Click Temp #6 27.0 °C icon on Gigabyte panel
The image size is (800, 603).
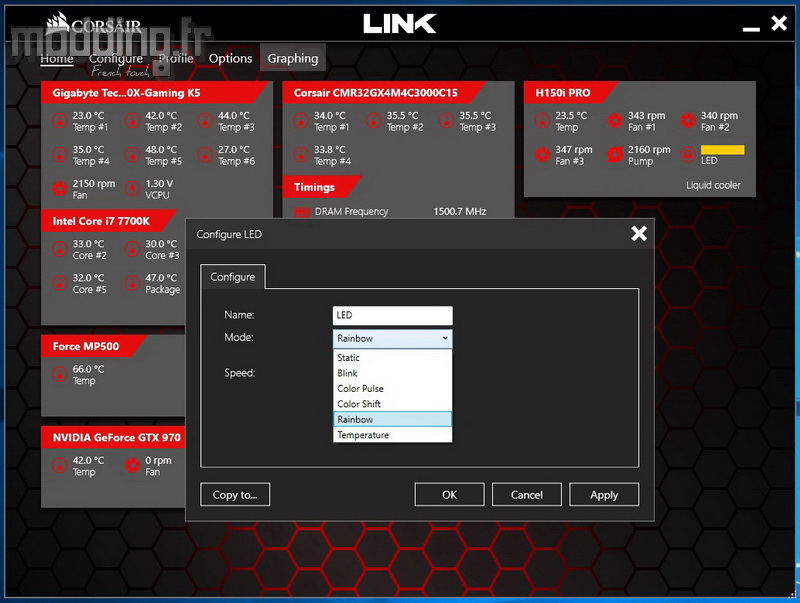[205, 155]
